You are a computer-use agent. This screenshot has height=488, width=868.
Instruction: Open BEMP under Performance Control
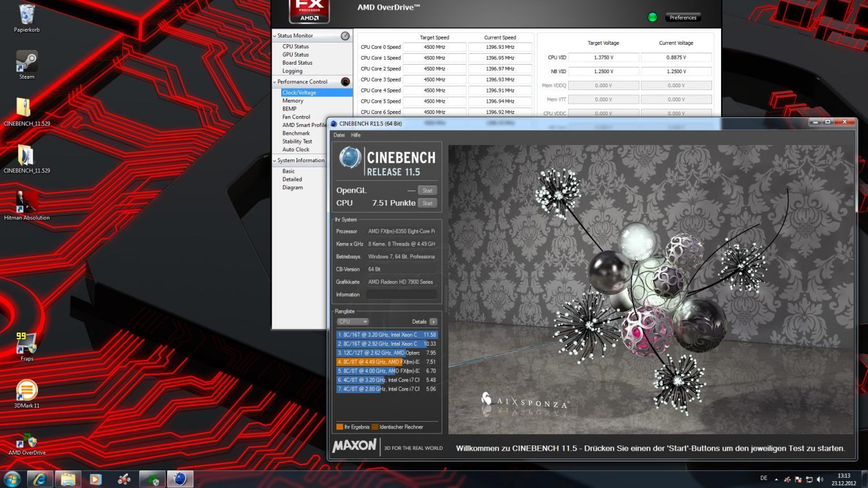click(x=289, y=109)
